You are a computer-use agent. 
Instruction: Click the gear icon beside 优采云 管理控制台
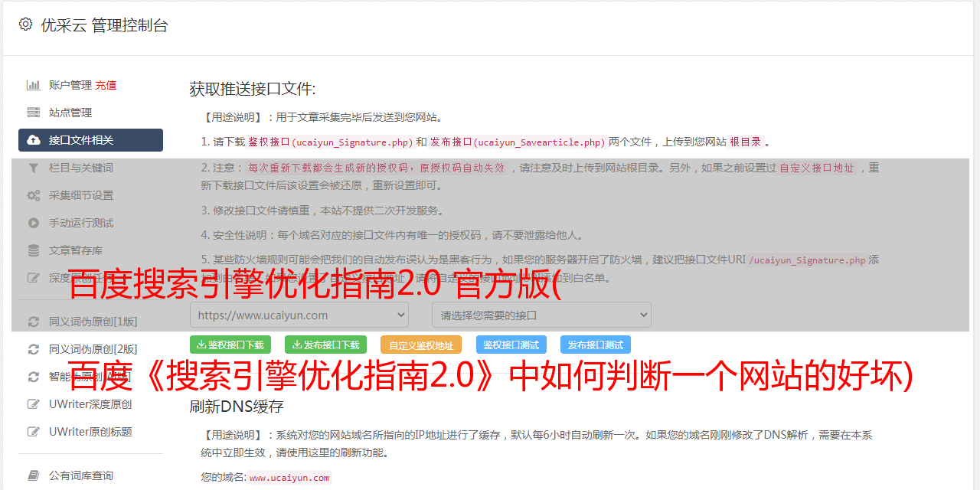click(x=25, y=24)
